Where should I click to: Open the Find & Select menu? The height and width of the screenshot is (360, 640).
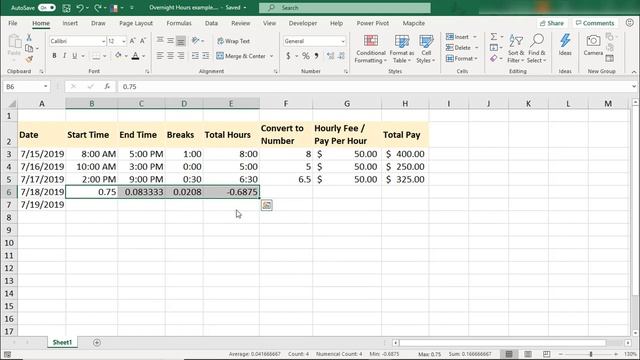coord(537,49)
